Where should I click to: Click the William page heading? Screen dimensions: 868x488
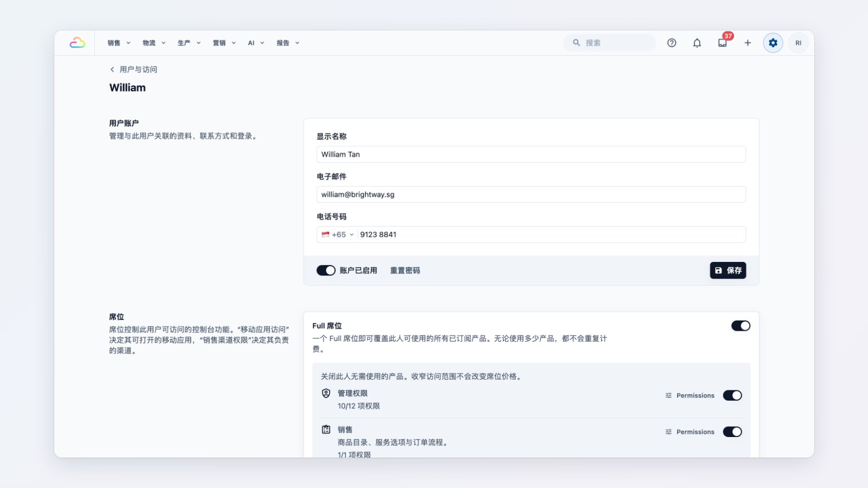(x=127, y=88)
